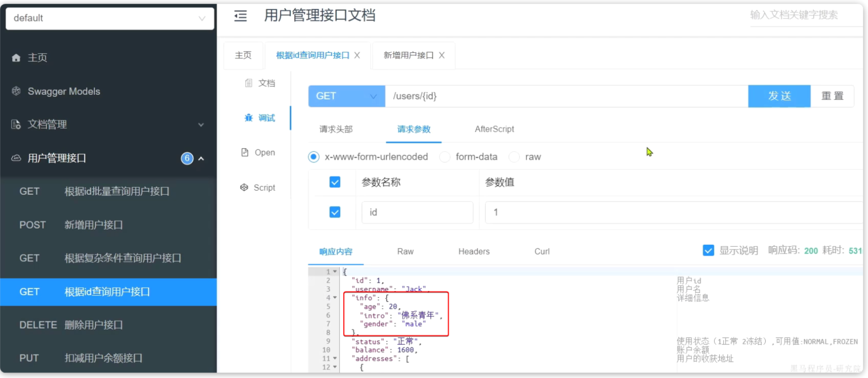Screen dimensions: 868x378
Task: Open the Headers response tab
Action: coord(473,251)
